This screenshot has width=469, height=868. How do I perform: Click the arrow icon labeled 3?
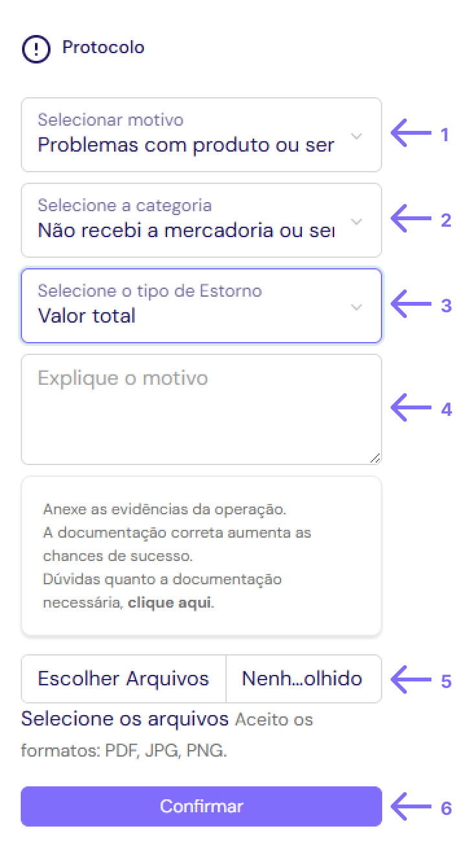(411, 306)
